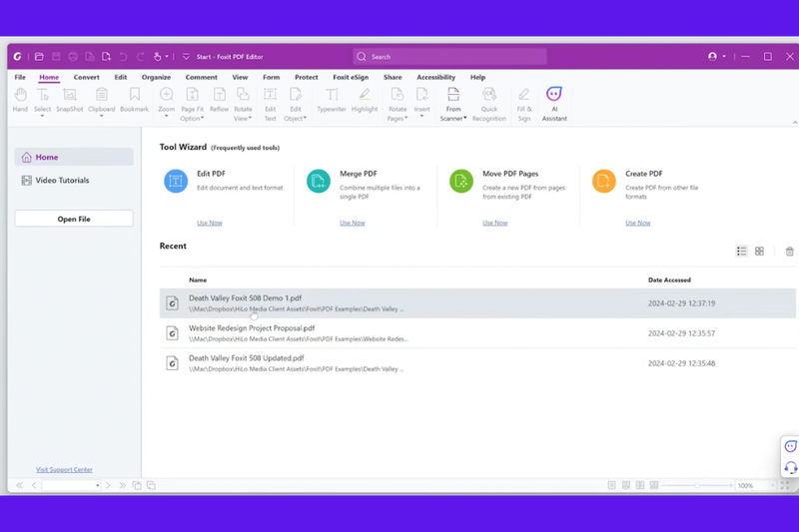The width and height of the screenshot is (799, 532).
Task: Switch to the Protect tab
Action: (x=307, y=78)
